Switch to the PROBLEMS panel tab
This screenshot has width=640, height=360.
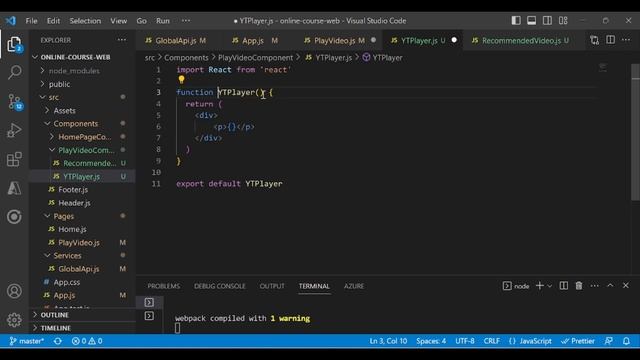(x=164, y=286)
